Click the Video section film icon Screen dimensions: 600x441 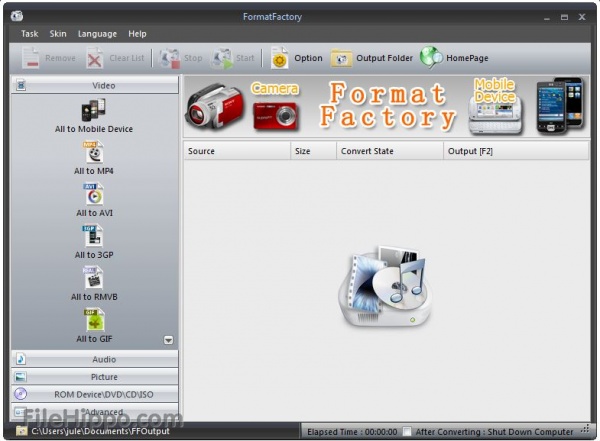pos(21,85)
